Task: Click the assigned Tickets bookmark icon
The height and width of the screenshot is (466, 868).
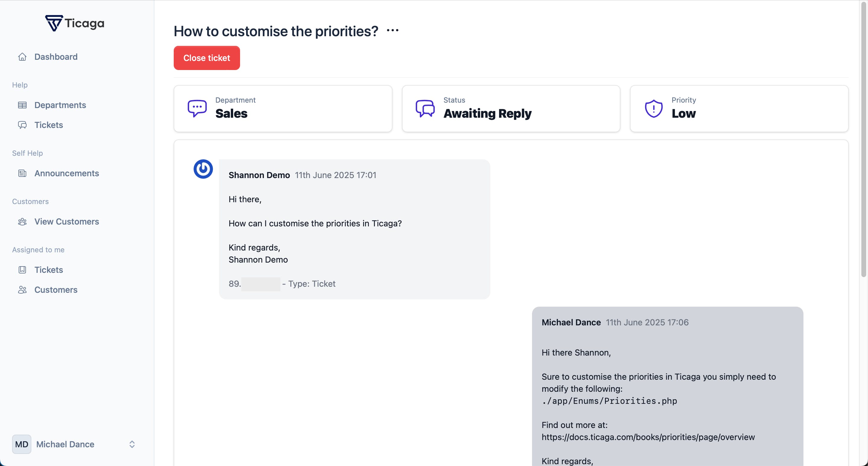Action: coord(22,270)
